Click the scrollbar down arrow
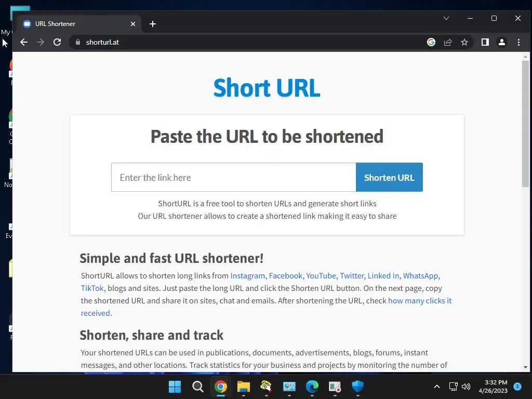Image resolution: width=532 pixels, height=399 pixels. click(525, 367)
